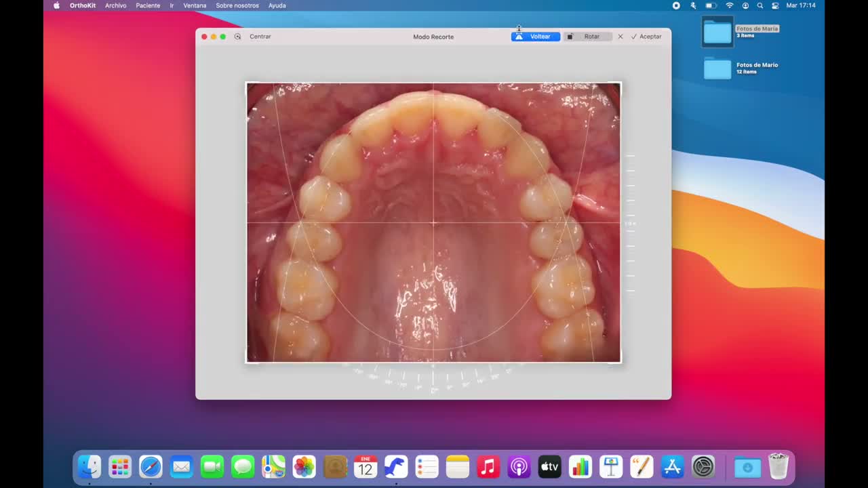Open Launchpad in the Dock
The image size is (868, 488).
120,467
